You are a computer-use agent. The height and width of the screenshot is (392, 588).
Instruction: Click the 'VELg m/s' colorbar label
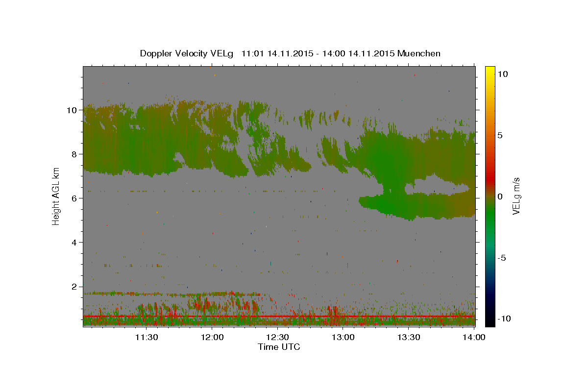pyautogui.click(x=516, y=196)
